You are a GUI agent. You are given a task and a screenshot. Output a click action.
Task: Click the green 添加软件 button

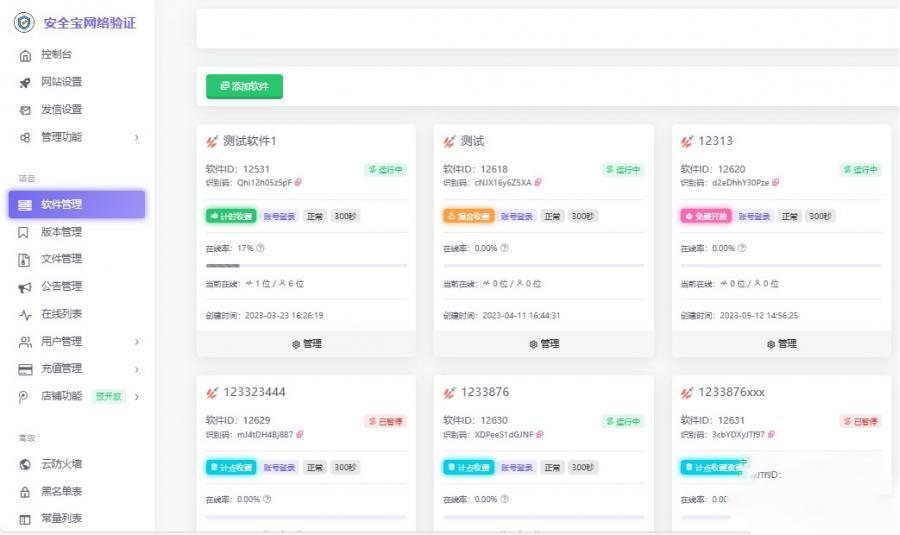[x=245, y=87]
